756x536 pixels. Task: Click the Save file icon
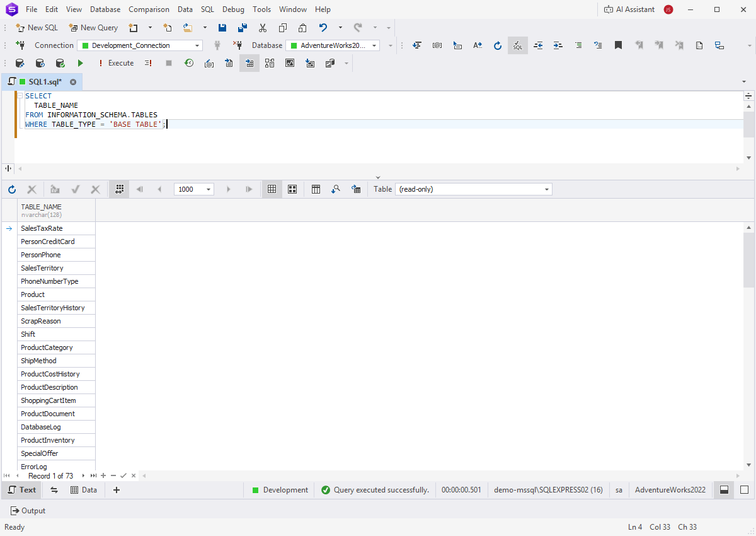(x=222, y=28)
